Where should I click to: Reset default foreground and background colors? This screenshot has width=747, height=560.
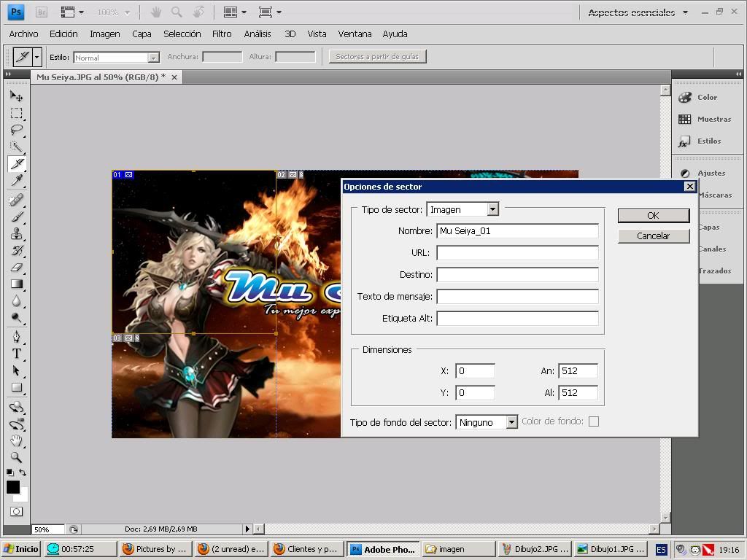pos(10,472)
